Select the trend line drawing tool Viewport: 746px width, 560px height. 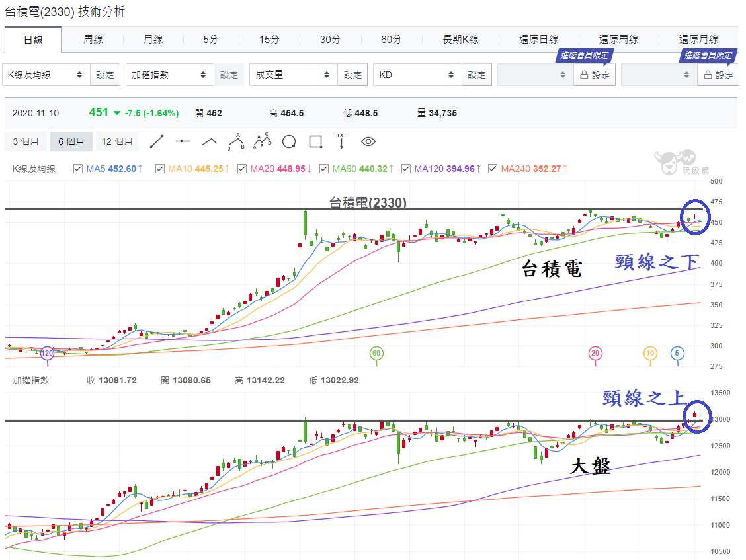157,141
